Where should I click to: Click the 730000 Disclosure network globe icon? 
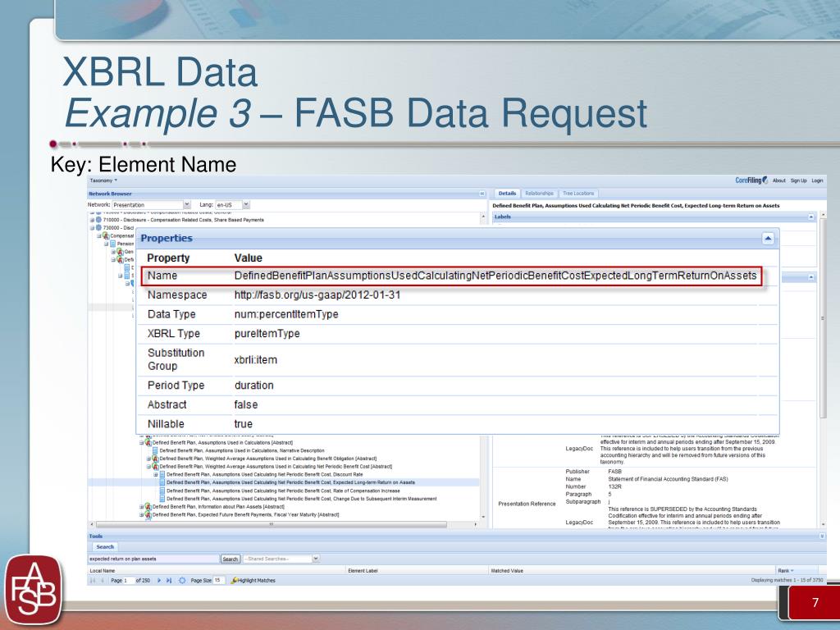tap(98, 228)
